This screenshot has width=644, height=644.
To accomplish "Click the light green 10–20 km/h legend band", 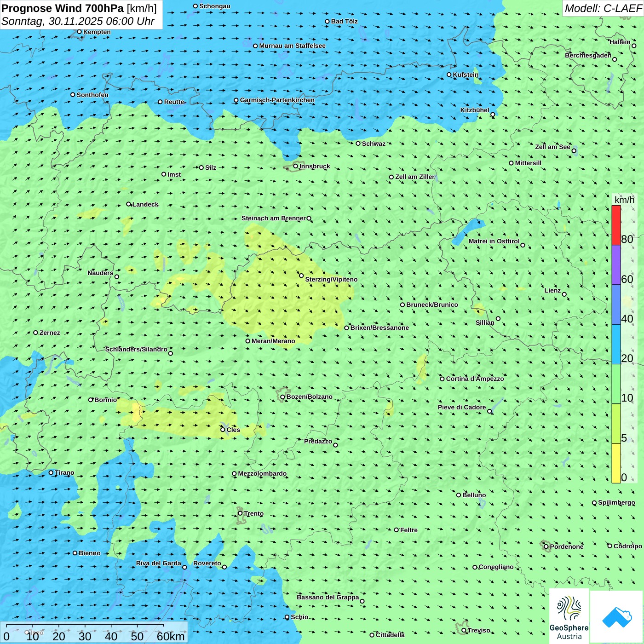I will click(x=616, y=384).
